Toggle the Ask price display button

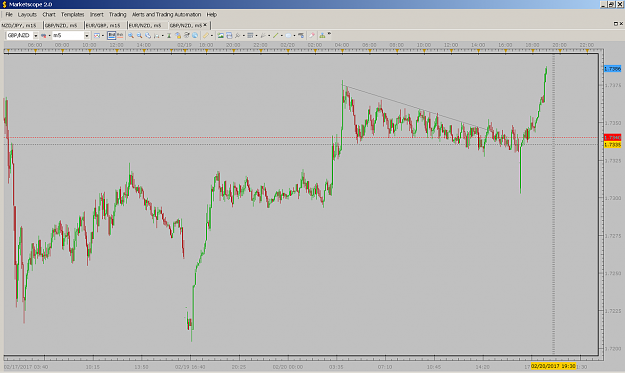click(x=120, y=35)
